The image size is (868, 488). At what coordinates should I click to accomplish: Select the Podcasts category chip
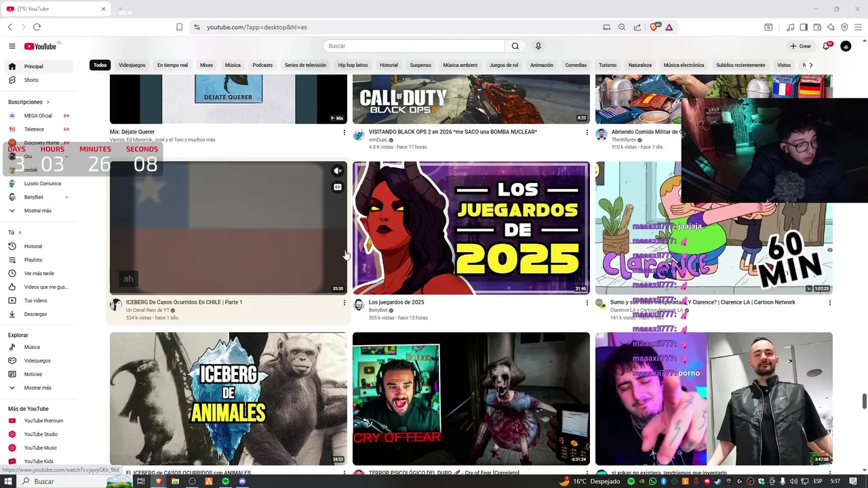[x=262, y=65]
